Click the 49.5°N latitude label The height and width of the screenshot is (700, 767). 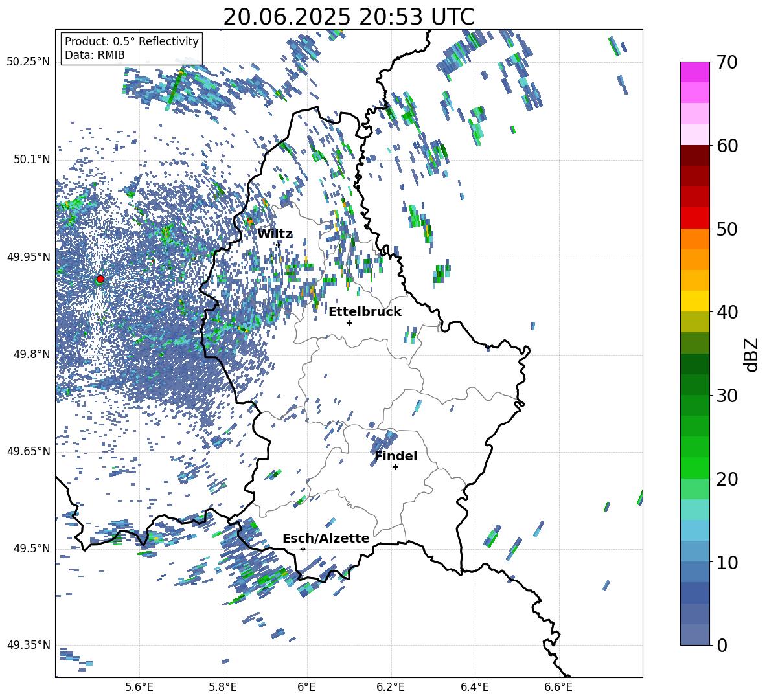[x=32, y=548]
